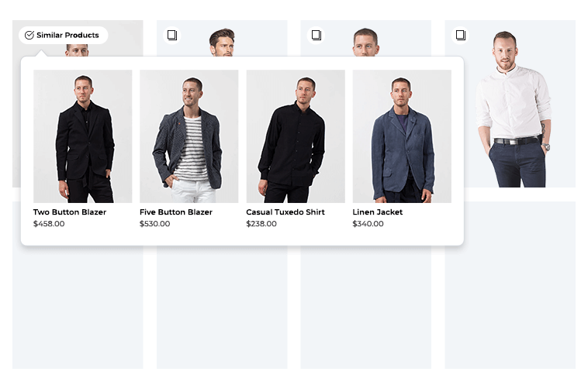588x382 pixels.
Task: Open similar products icon on second product card
Action: click(x=172, y=35)
